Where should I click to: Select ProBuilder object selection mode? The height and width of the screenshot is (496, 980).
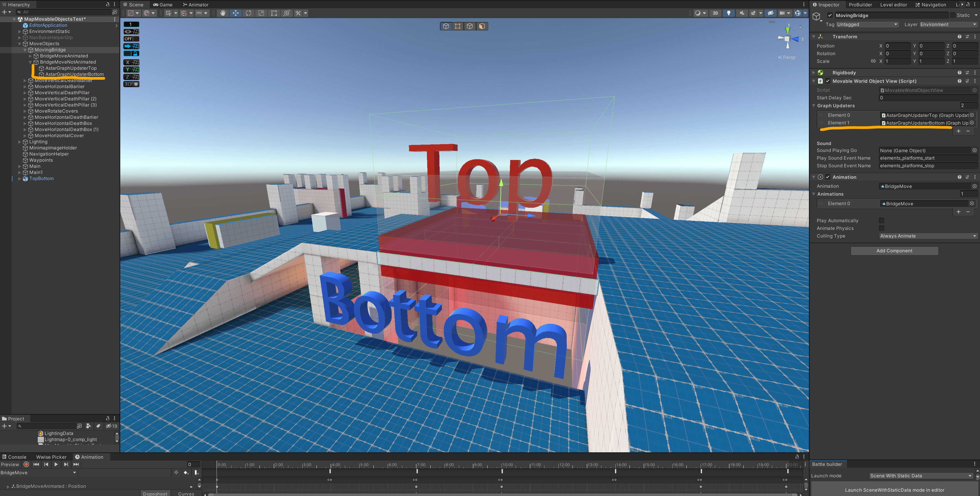coord(446,26)
